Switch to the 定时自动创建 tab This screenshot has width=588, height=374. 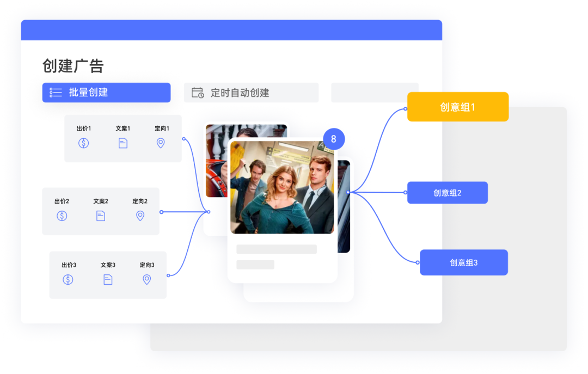click(x=251, y=93)
